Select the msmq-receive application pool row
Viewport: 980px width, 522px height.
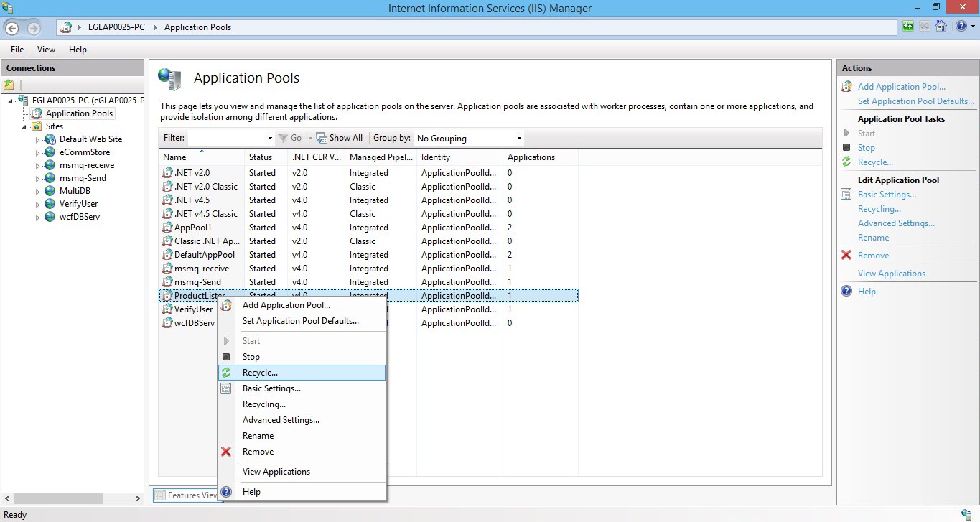(x=368, y=269)
